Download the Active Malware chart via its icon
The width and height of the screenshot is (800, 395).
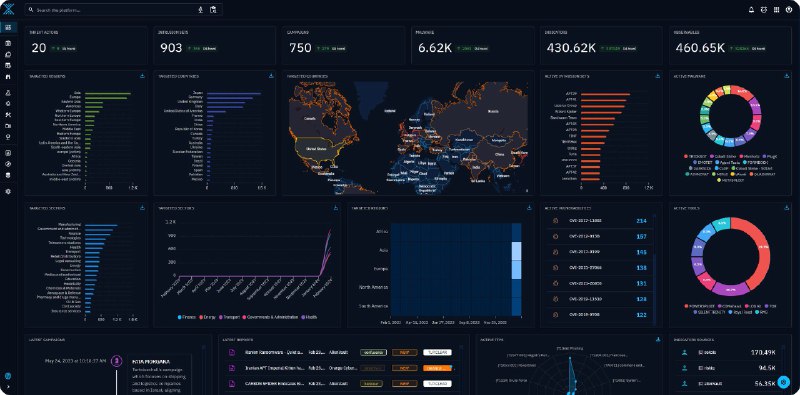(786, 76)
